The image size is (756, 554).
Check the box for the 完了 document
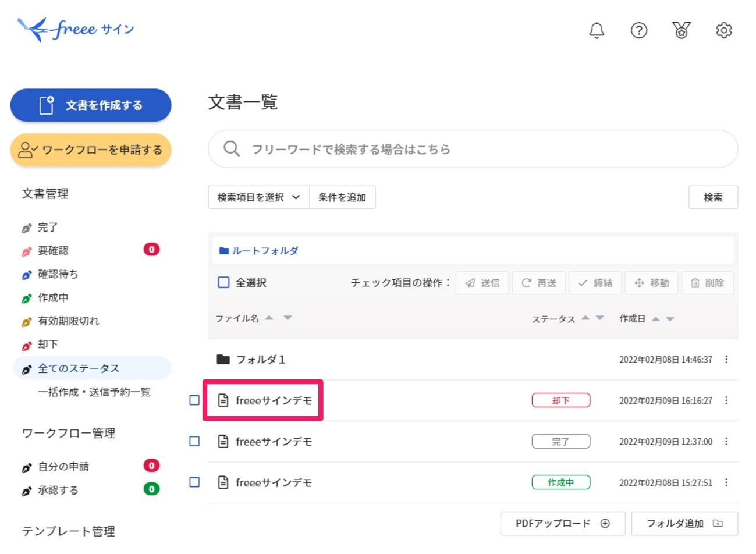(x=195, y=441)
